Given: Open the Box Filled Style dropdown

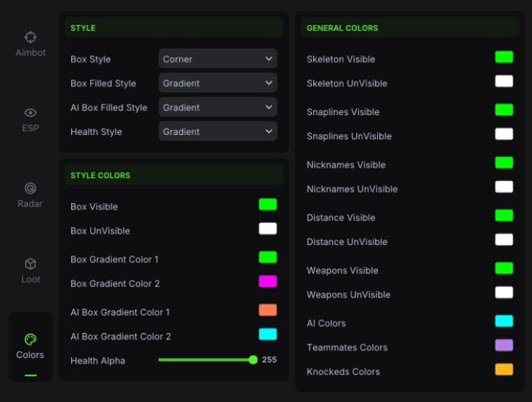Looking at the screenshot, I should tap(217, 83).
